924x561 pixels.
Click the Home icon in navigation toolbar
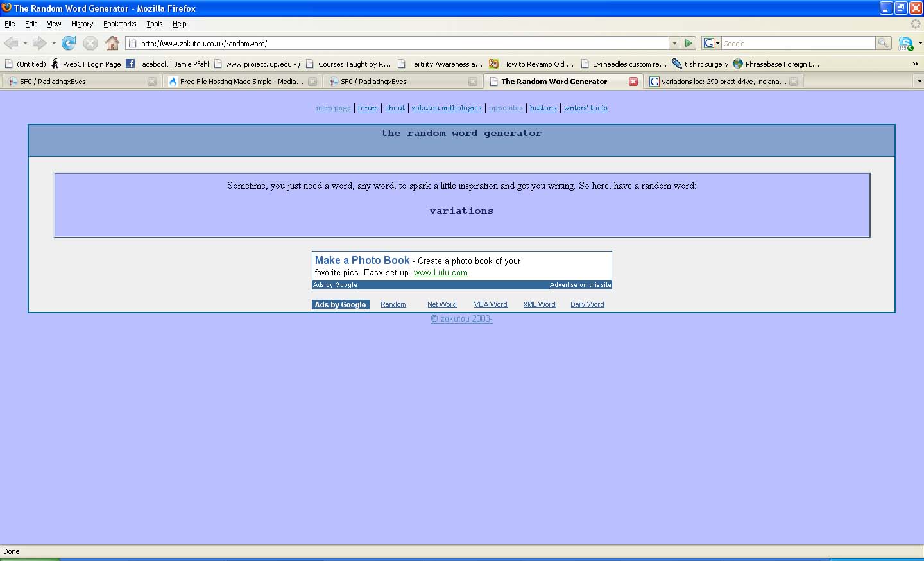pyautogui.click(x=112, y=43)
